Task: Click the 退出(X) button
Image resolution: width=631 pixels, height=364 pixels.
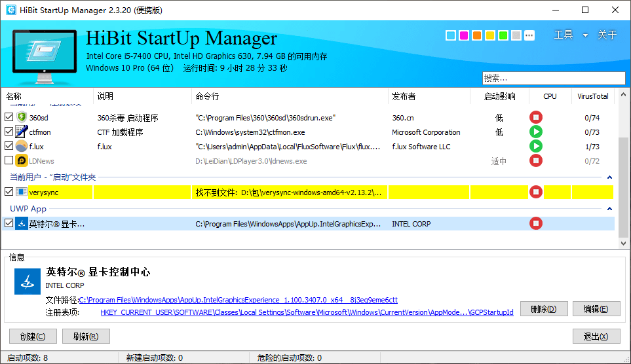Action: point(596,337)
